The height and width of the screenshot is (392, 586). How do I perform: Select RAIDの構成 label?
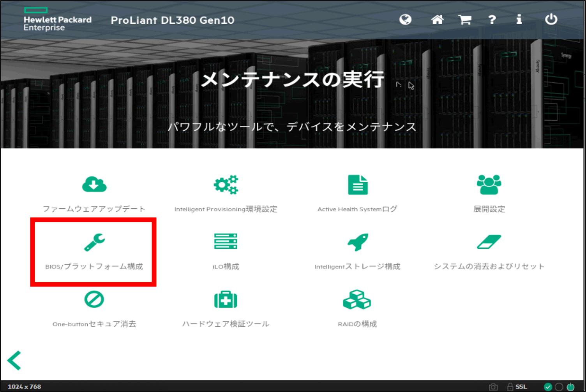357,324
